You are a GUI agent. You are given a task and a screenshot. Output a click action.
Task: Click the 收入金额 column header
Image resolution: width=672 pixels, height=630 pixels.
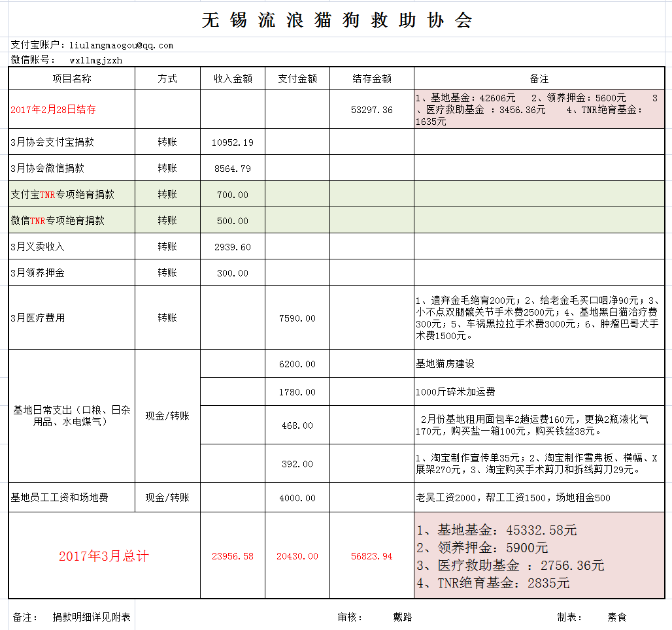point(233,78)
